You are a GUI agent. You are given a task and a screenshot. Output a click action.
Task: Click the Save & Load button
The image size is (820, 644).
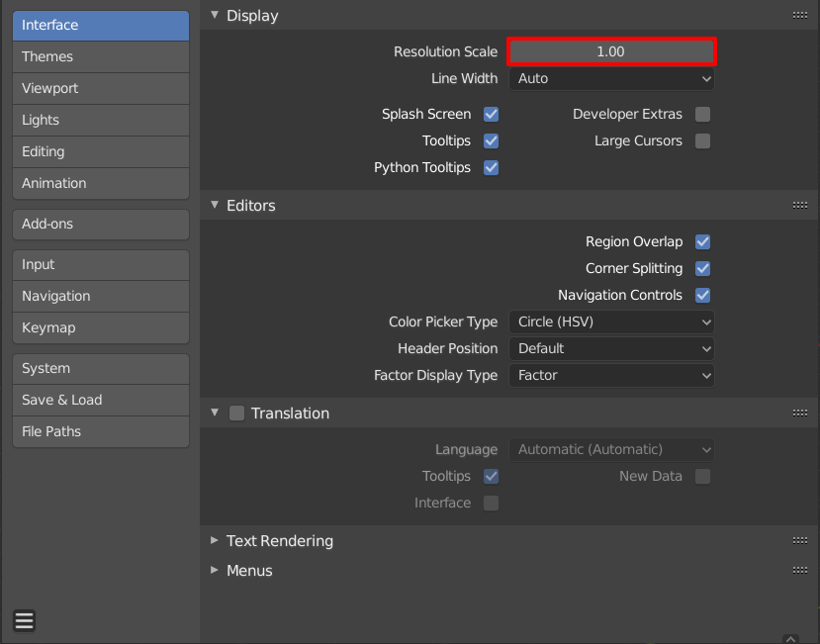pyautogui.click(x=100, y=400)
